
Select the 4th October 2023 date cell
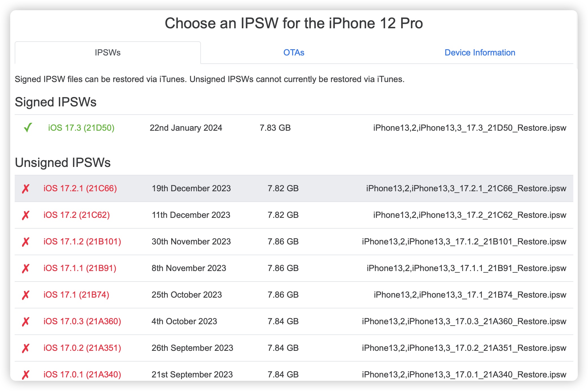click(x=184, y=321)
